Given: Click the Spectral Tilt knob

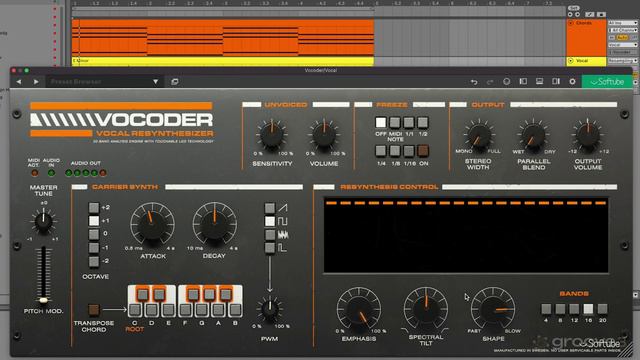Looking at the screenshot, I should pyautogui.click(x=426, y=309).
